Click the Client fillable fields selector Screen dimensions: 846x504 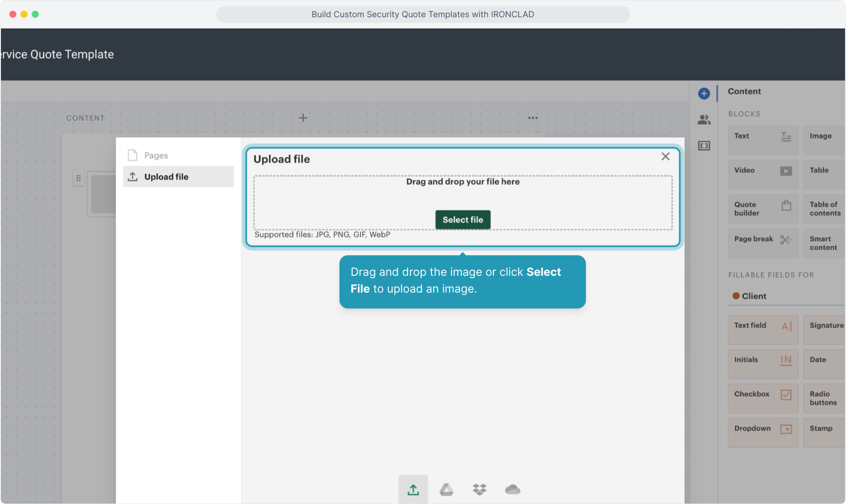coord(754,296)
